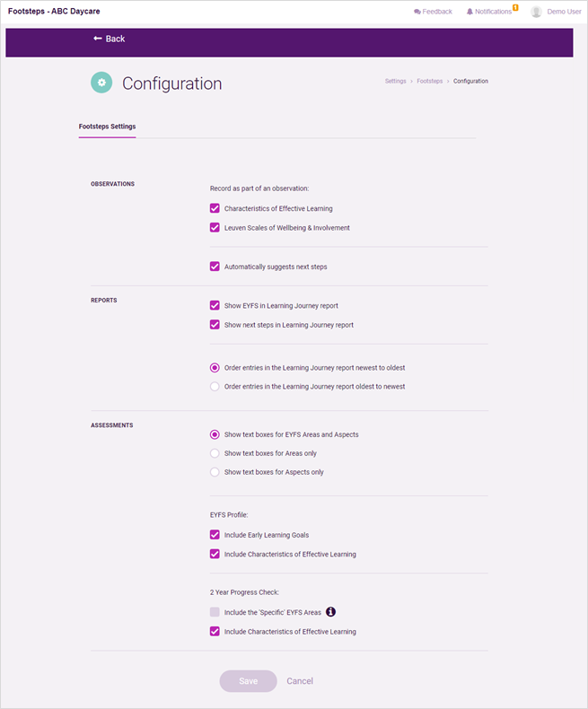Uncheck Include Early Learning Goals
The width and height of the screenshot is (588, 709).
click(x=215, y=535)
